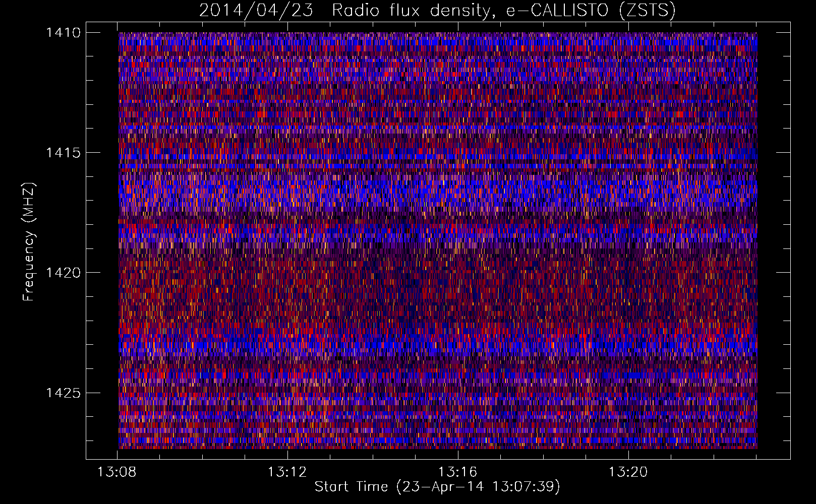
Task: Click the 1415 frequency tick label
Action: (x=63, y=152)
